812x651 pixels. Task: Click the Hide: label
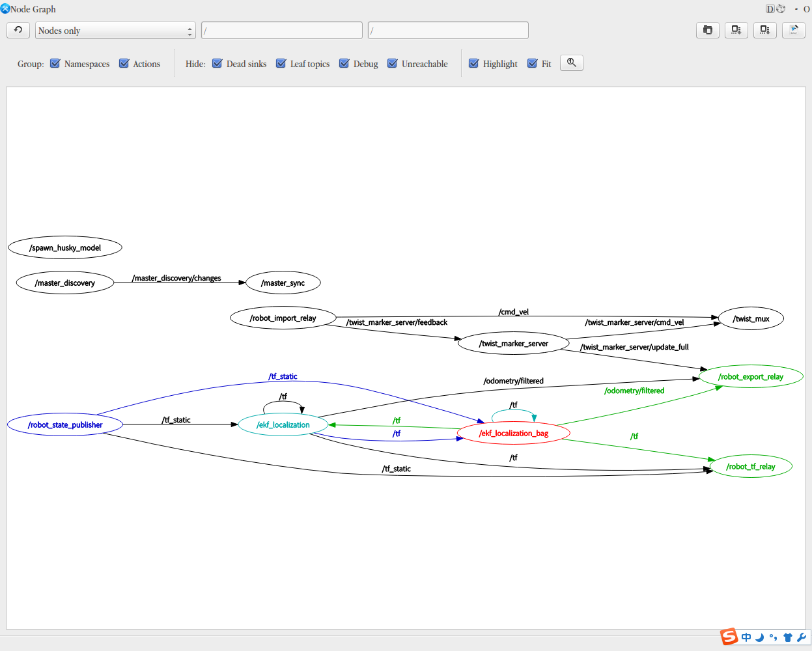click(195, 64)
